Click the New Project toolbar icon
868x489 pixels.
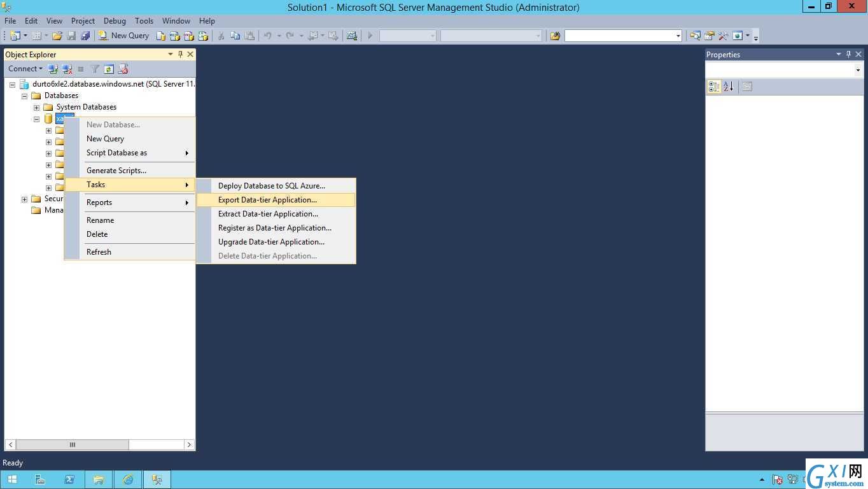[x=15, y=36]
